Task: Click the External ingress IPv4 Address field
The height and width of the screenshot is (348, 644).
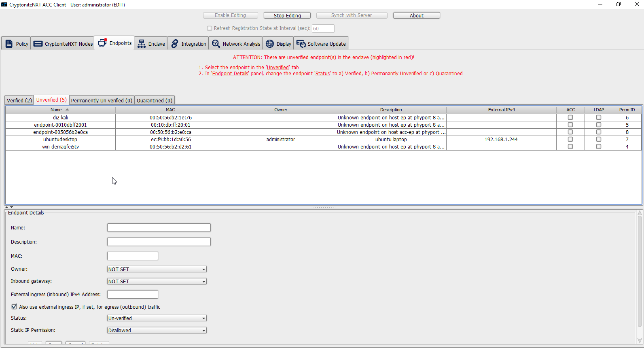Action: tap(133, 295)
